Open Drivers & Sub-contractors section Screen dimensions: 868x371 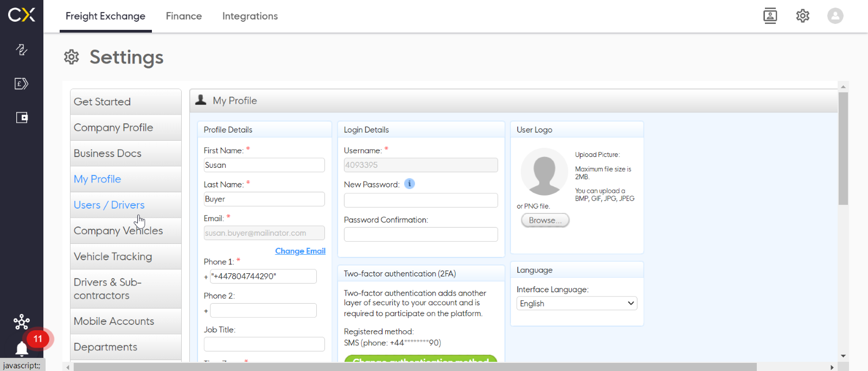(x=126, y=289)
